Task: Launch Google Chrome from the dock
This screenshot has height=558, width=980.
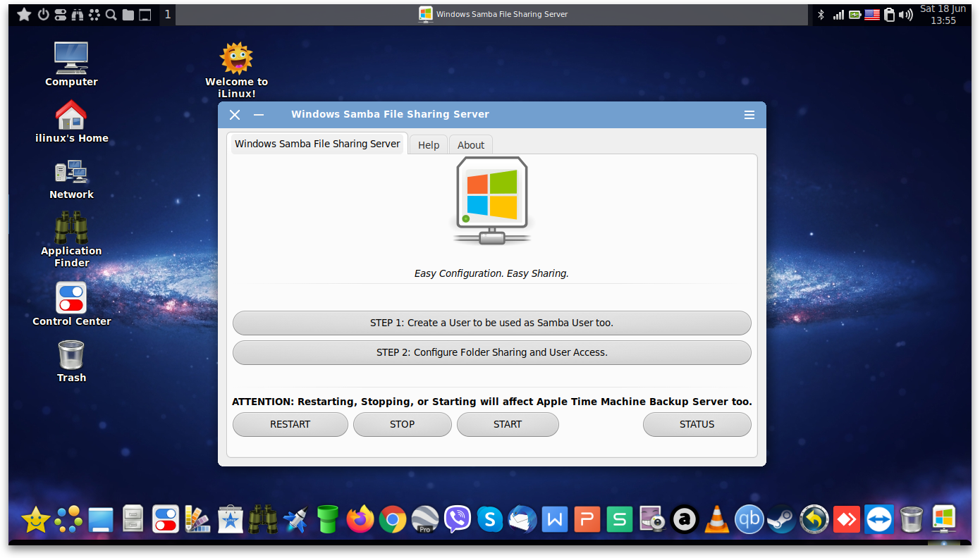Action: 393,520
